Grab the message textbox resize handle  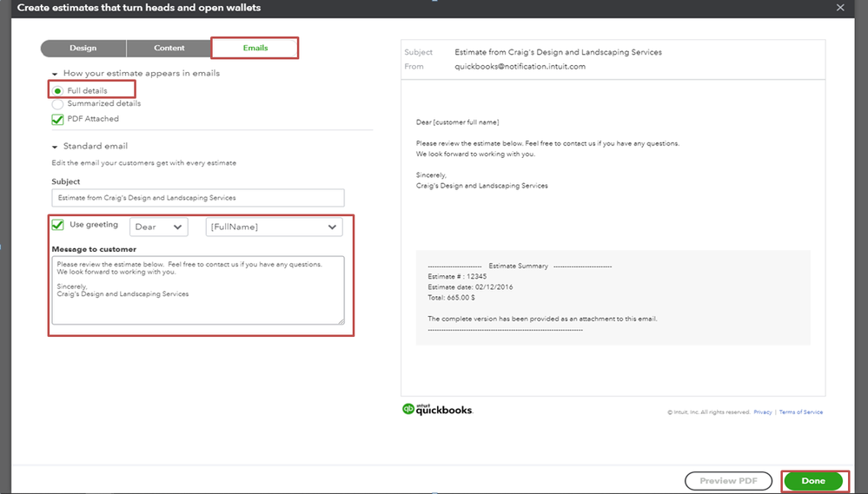tap(341, 321)
